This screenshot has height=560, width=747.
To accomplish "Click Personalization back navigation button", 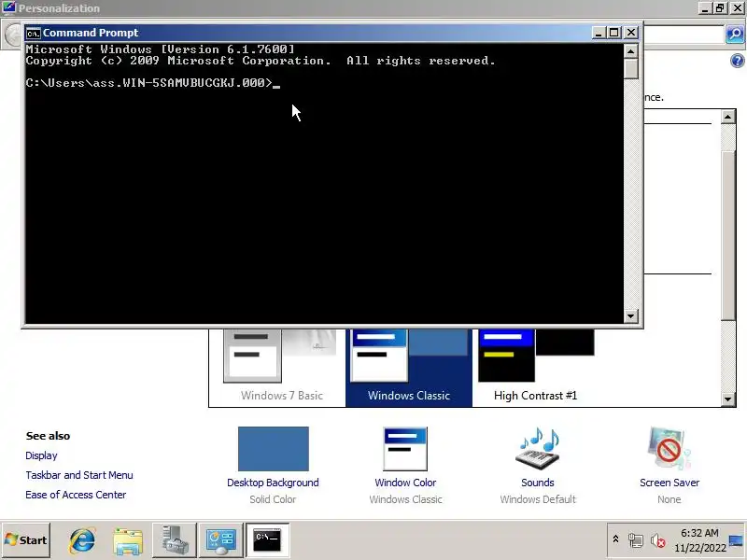I will (x=13, y=35).
